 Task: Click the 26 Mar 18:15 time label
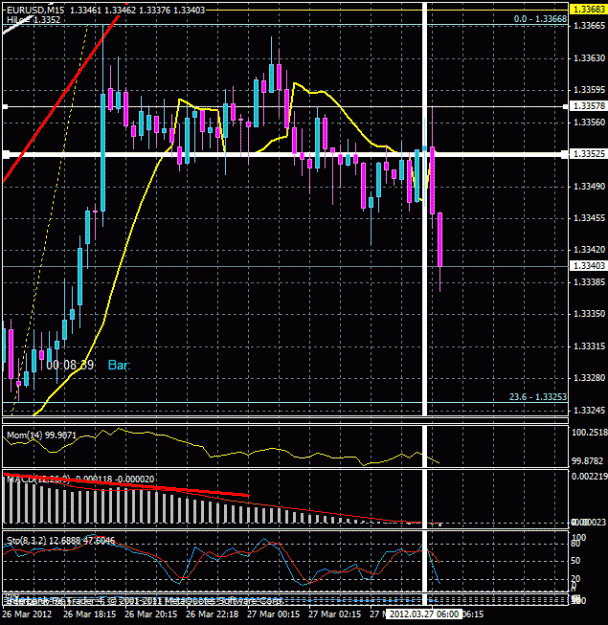[89, 614]
